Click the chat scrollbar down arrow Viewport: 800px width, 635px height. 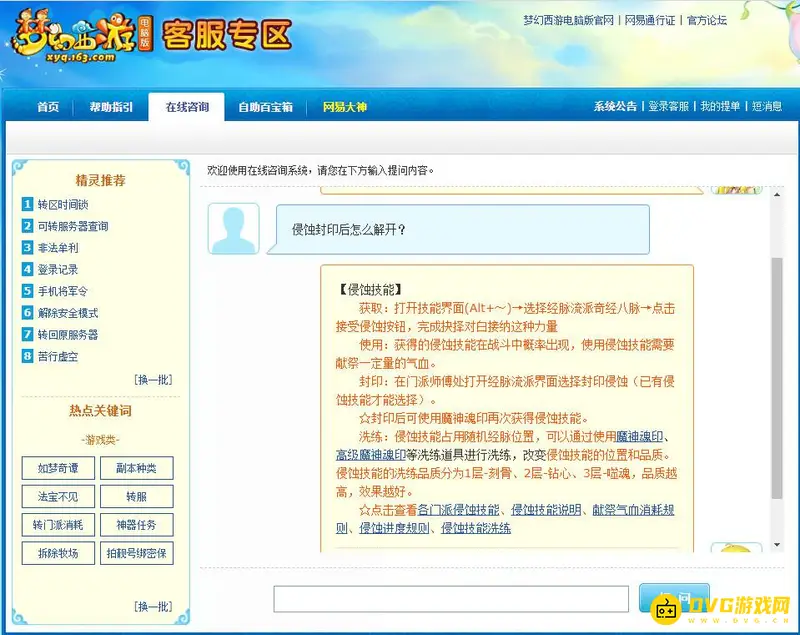[x=777, y=545]
